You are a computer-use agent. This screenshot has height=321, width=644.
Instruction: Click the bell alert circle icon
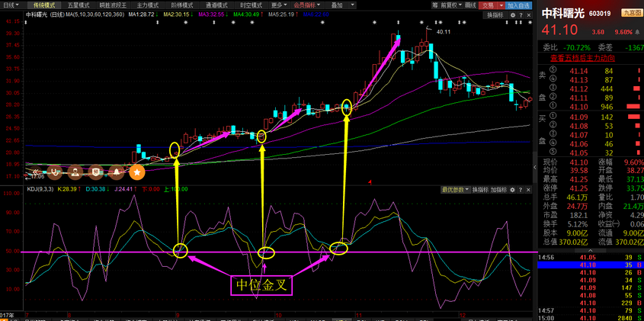click(x=115, y=172)
